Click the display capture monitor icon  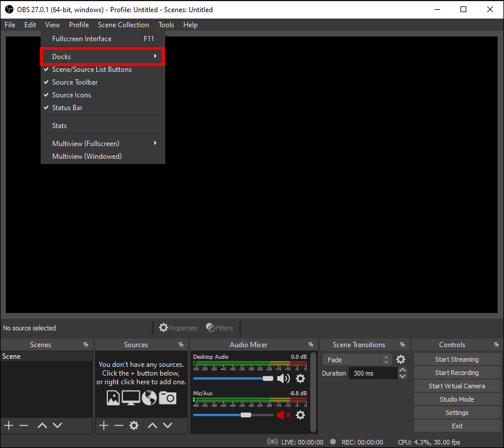click(131, 398)
